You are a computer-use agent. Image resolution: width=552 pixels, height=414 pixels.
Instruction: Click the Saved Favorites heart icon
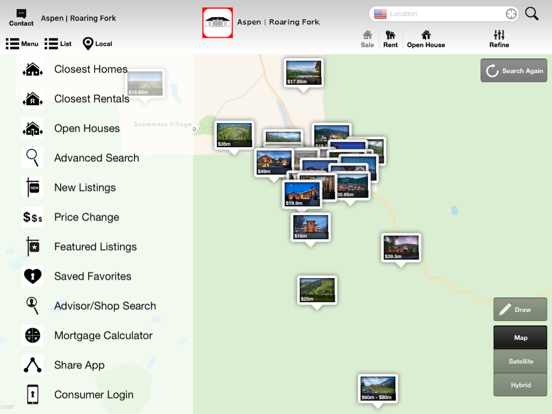click(33, 276)
